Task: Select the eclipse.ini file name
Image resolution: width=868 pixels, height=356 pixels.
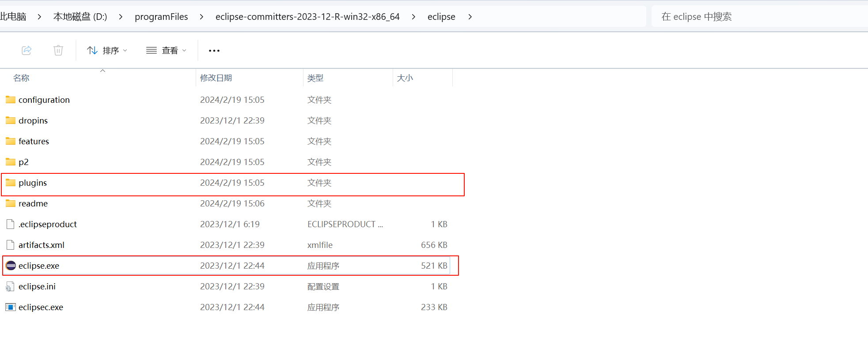Action: [37, 286]
